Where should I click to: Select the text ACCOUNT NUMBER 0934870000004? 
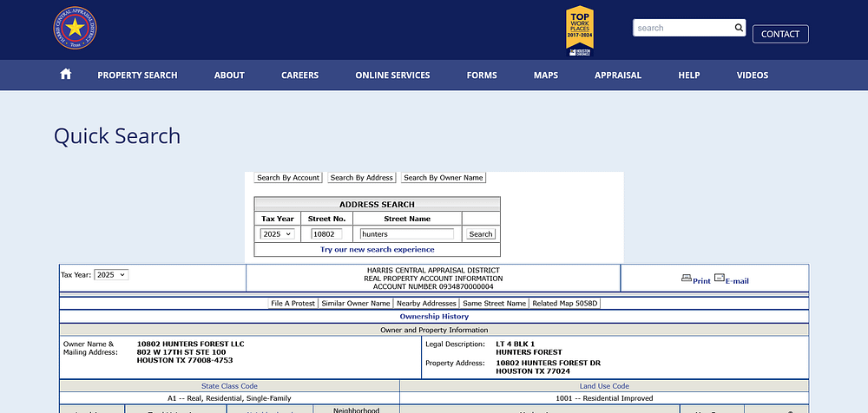coord(433,287)
